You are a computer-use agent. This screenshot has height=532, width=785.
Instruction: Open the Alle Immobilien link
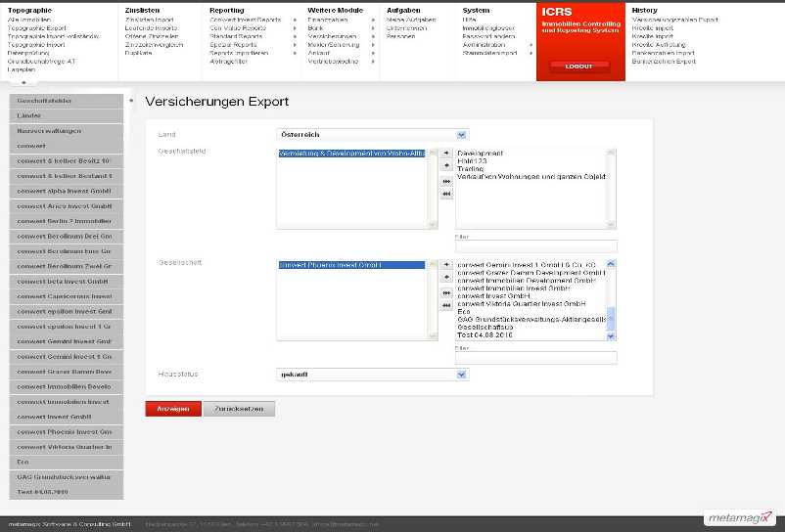(29, 20)
